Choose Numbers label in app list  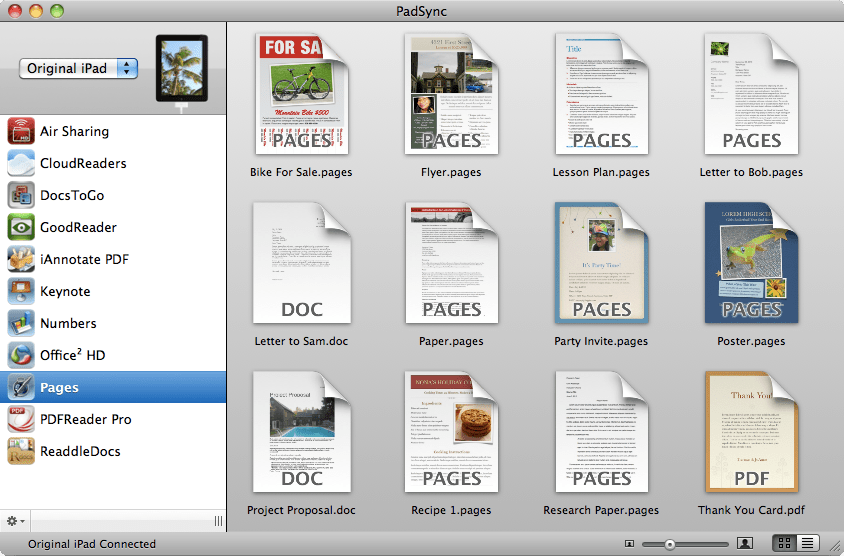coord(68,323)
